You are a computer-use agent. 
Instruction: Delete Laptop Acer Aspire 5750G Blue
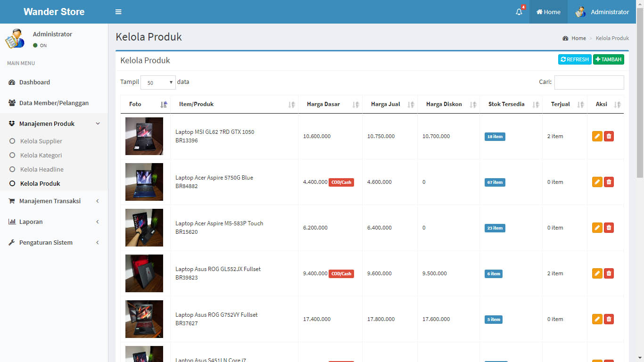pos(609,182)
